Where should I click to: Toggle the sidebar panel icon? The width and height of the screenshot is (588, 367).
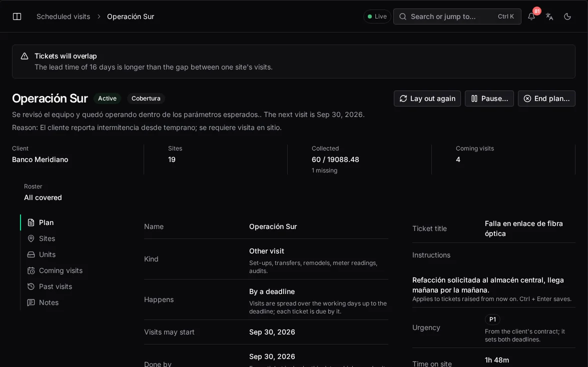click(x=17, y=16)
